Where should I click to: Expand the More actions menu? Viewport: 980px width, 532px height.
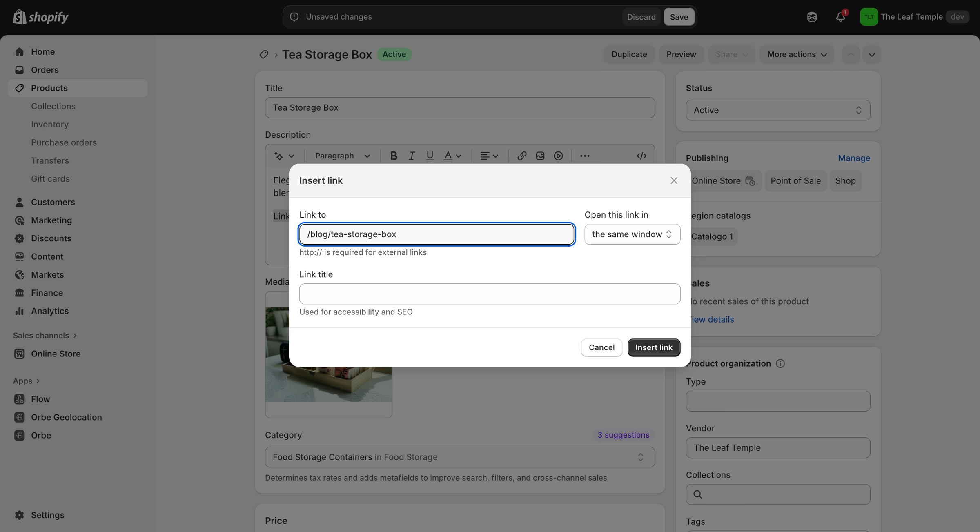[797, 54]
